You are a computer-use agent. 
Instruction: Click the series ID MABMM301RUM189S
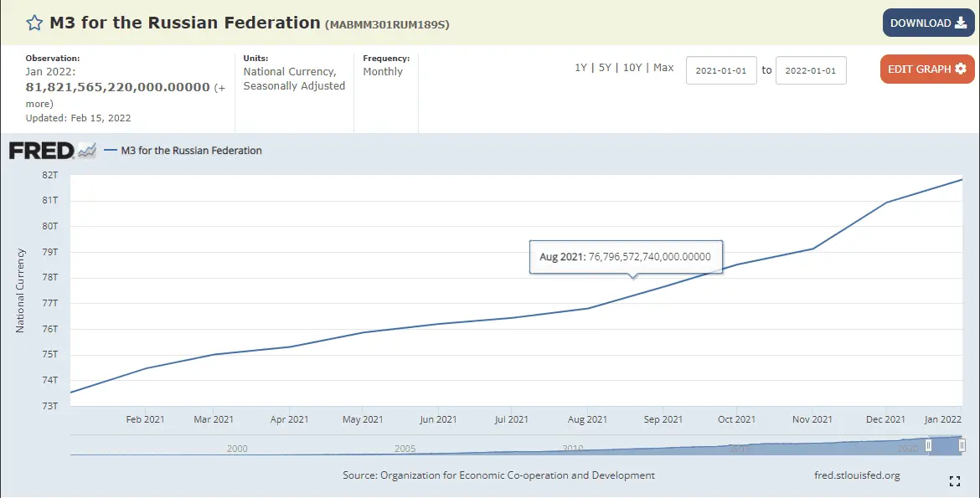(387, 25)
